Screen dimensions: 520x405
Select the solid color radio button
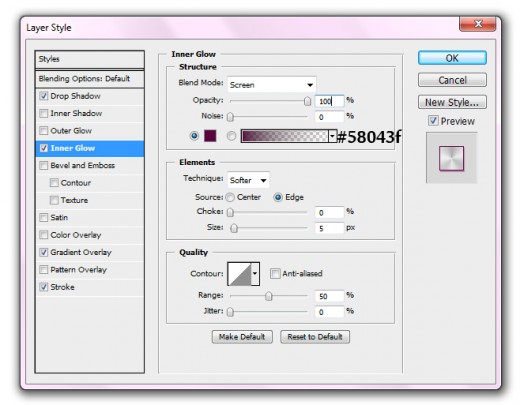point(194,136)
